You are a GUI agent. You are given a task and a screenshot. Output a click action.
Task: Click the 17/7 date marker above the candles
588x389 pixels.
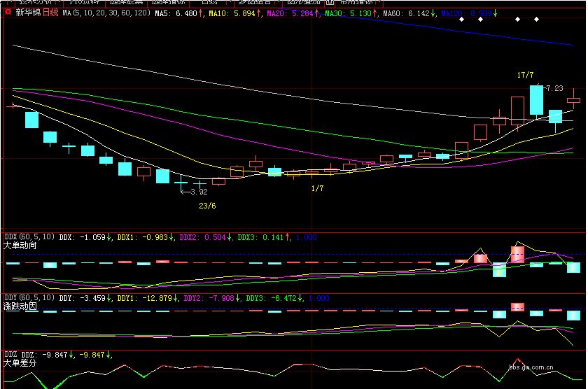point(525,75)
